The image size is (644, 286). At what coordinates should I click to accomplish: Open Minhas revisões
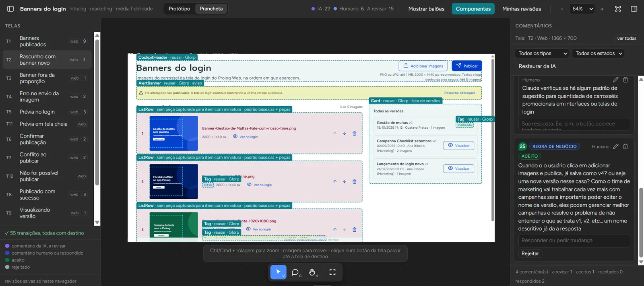tap(522, 9)
